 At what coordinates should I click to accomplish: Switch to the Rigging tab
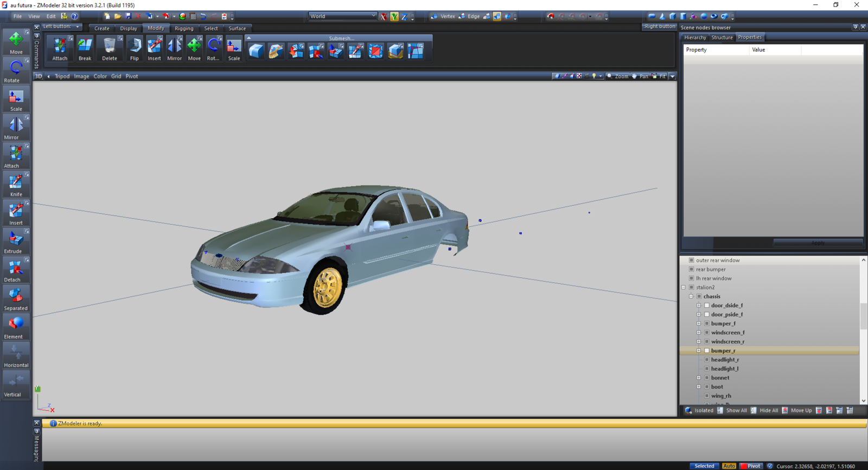[x=184, y=28]
